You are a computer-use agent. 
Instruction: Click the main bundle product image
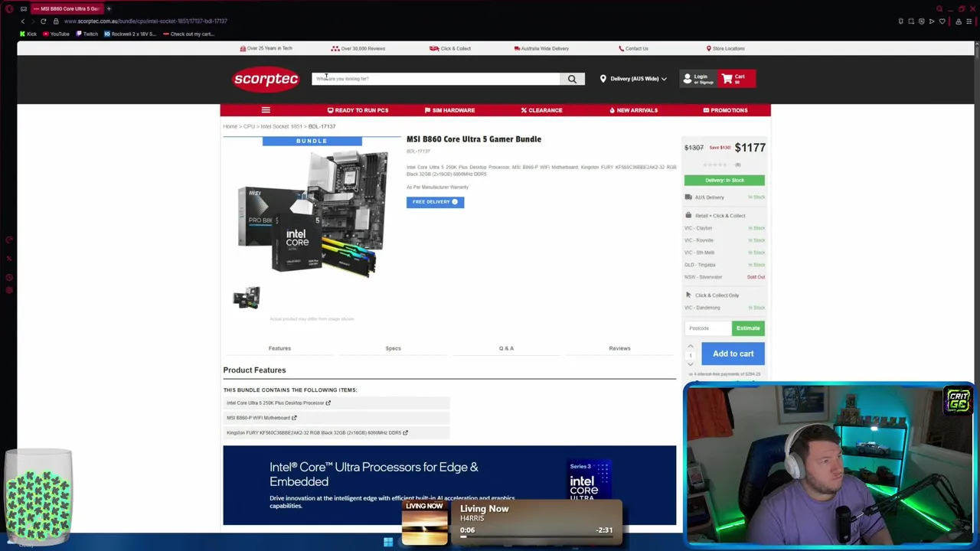[x=312, y=212]
